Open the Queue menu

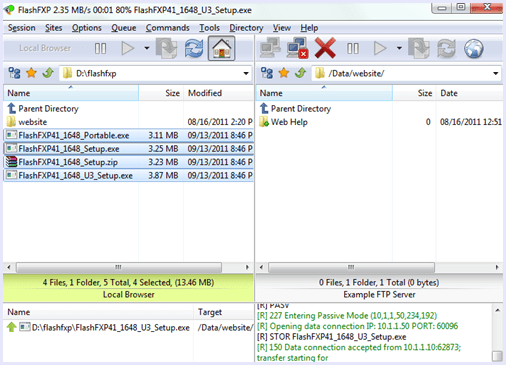(x=124, y=28)
